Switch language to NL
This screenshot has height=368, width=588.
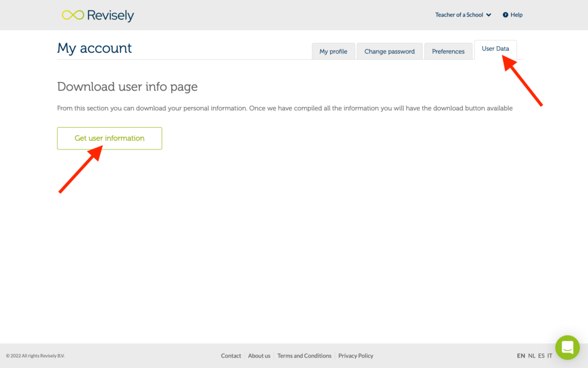[x=532, y=355]
